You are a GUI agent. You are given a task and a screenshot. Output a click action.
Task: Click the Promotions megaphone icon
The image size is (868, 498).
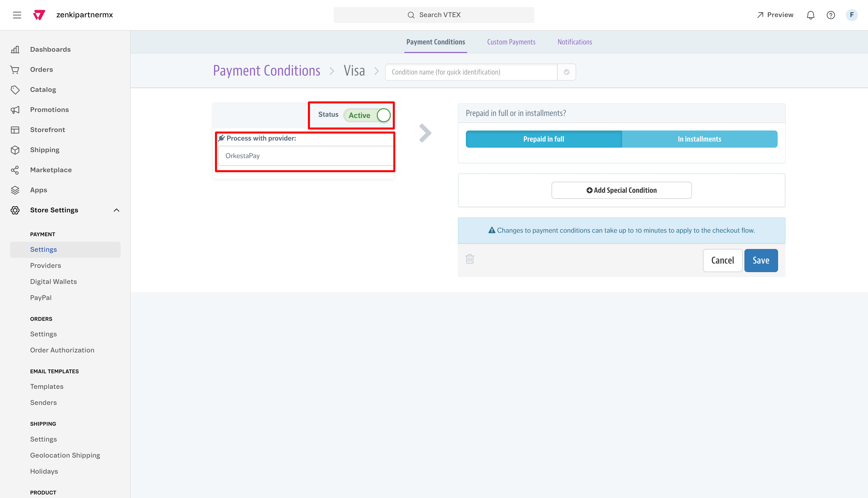coord(15,110)
